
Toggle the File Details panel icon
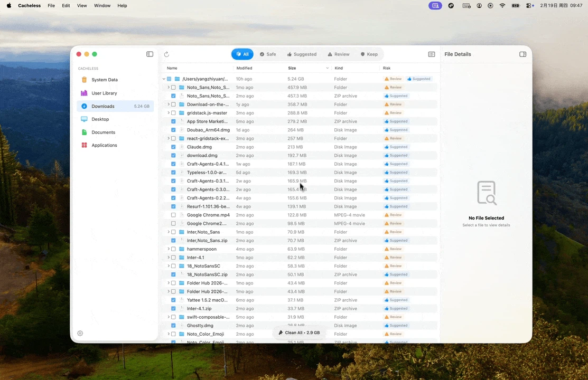[522, 54]
